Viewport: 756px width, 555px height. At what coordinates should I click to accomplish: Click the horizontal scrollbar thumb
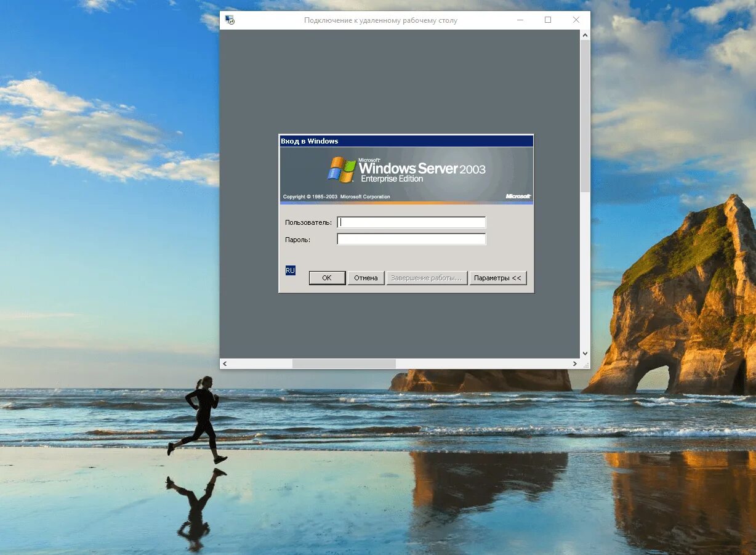tap(344, 364)
